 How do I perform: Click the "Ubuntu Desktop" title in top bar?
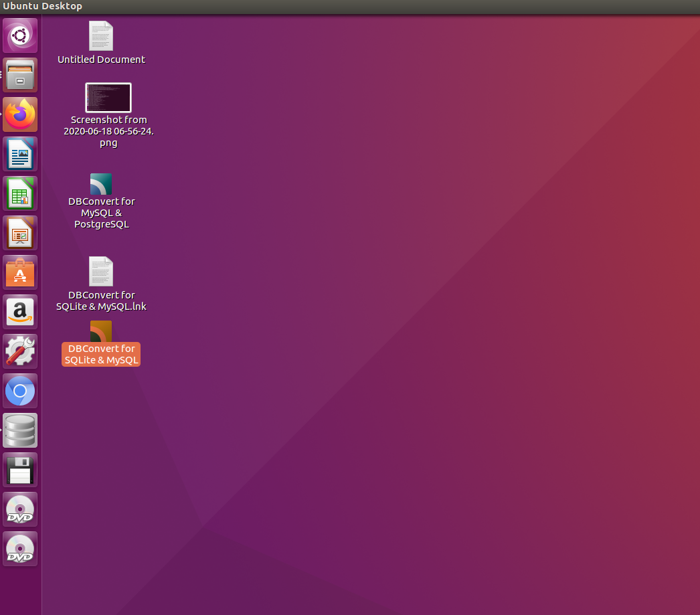[x=42, y=6]
